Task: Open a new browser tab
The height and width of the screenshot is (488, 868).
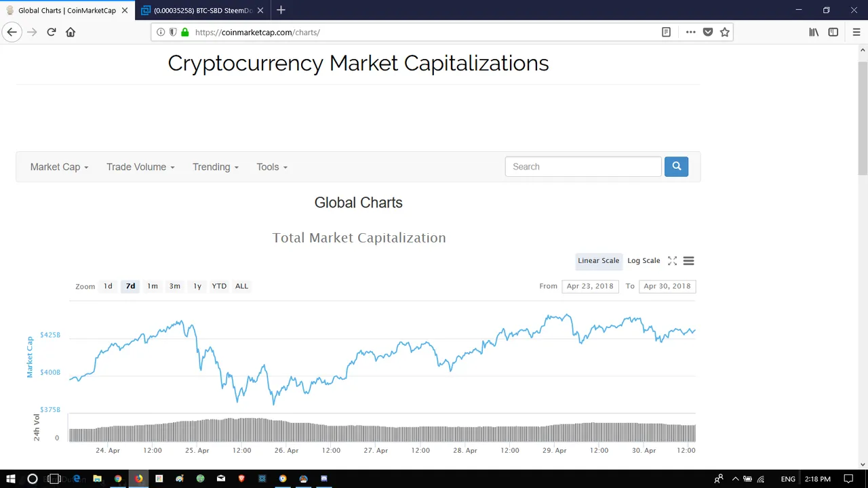Action: coord(281,10)
